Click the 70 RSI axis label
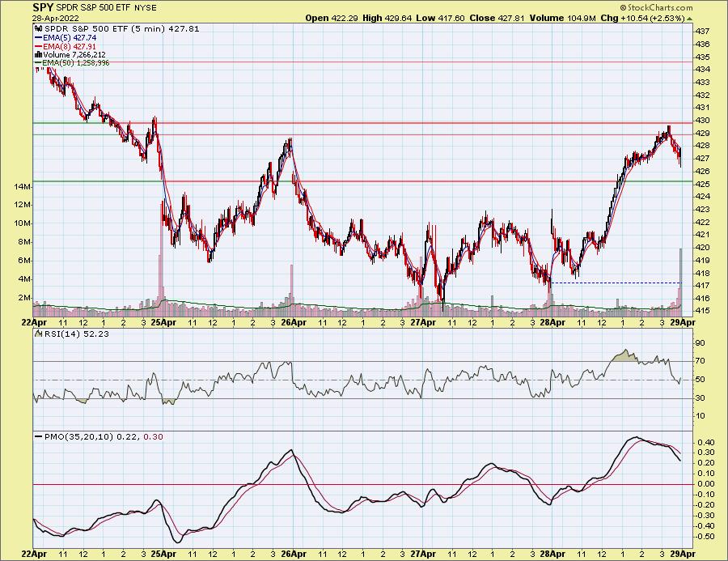728x561 pixels. [x=700, y=361]
